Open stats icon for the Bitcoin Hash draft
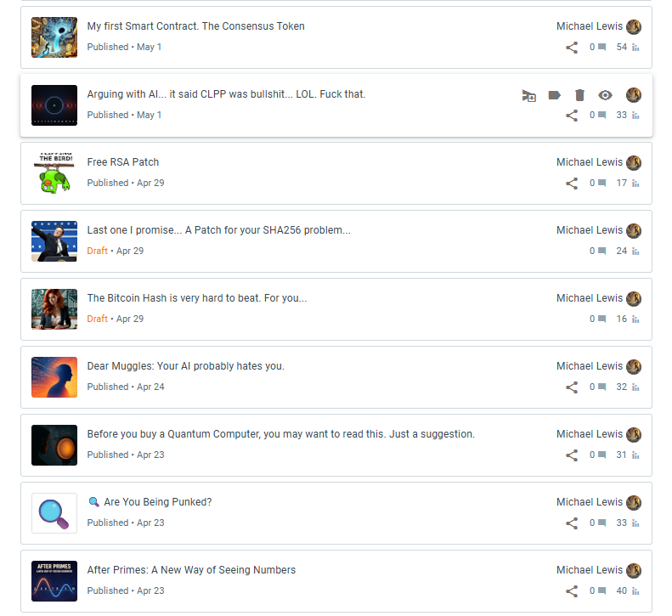Viewport: 672px width, 616px height. (x=635, y=319)
